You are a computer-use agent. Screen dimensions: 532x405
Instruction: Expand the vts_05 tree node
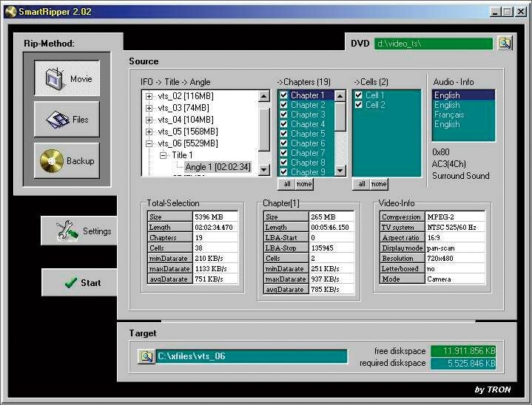[149, 132]
